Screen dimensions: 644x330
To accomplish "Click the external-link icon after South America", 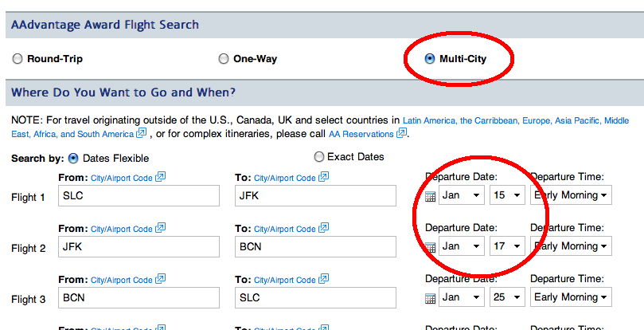I will (x=141, y=133).
